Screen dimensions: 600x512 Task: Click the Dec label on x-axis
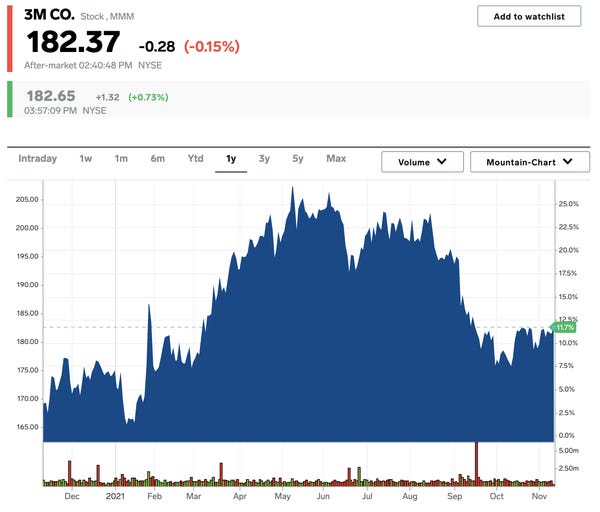[72, 496]
